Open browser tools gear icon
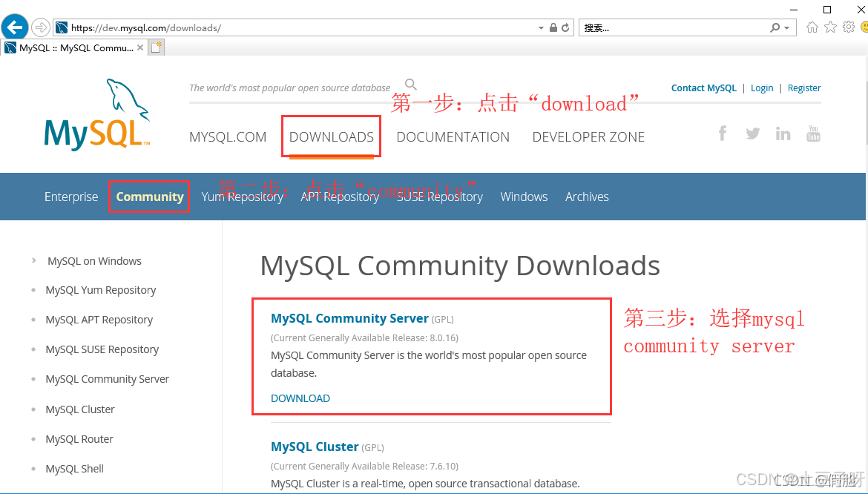868x494 pixels. coord(849,27)
